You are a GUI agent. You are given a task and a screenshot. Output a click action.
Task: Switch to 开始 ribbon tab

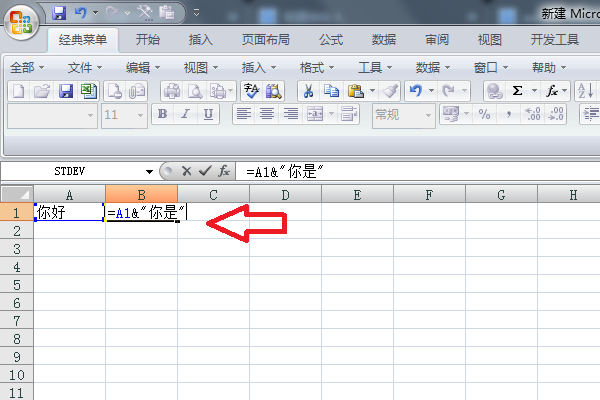(x=148, y=40)
